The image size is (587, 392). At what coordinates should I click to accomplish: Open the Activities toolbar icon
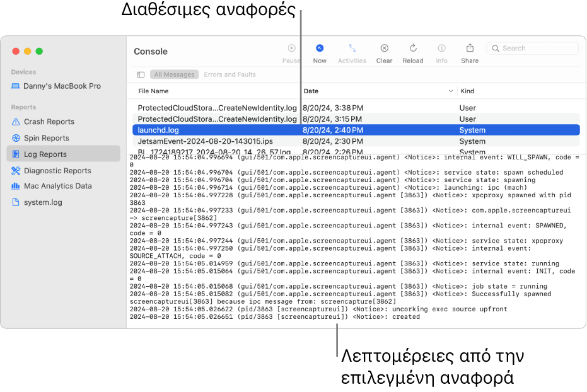352,48
